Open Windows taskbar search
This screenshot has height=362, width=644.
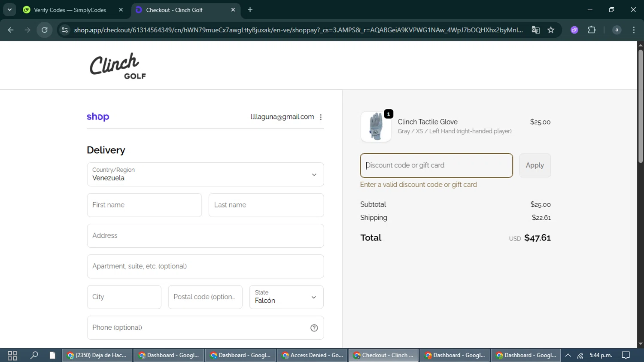[34, 355]
